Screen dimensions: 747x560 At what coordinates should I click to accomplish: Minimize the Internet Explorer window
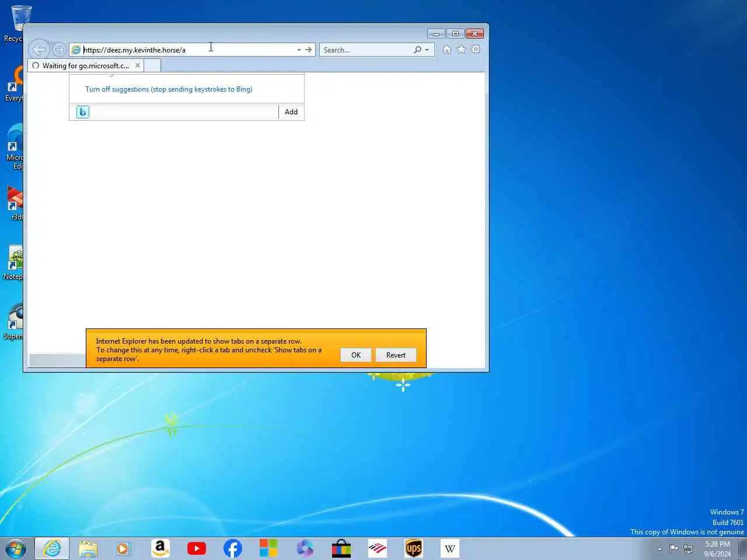coord(436,33)
